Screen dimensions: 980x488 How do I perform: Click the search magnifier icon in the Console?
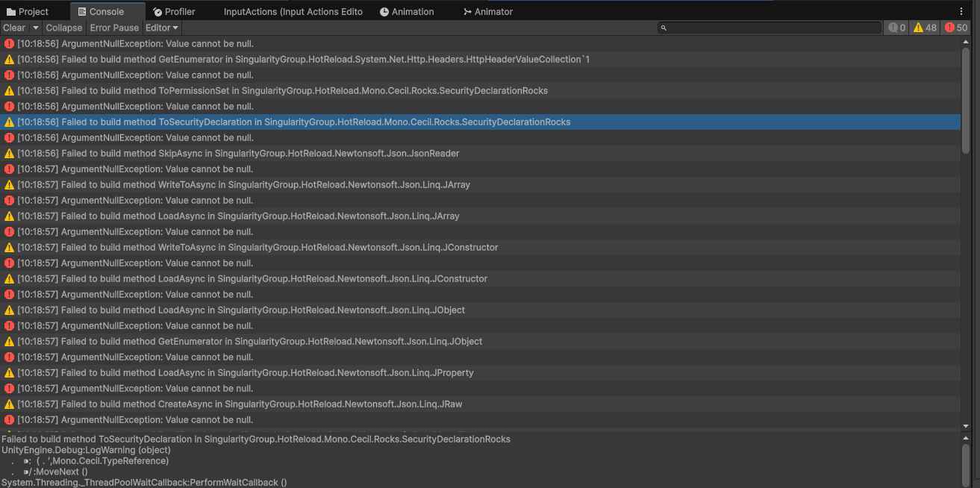point(664,27)
